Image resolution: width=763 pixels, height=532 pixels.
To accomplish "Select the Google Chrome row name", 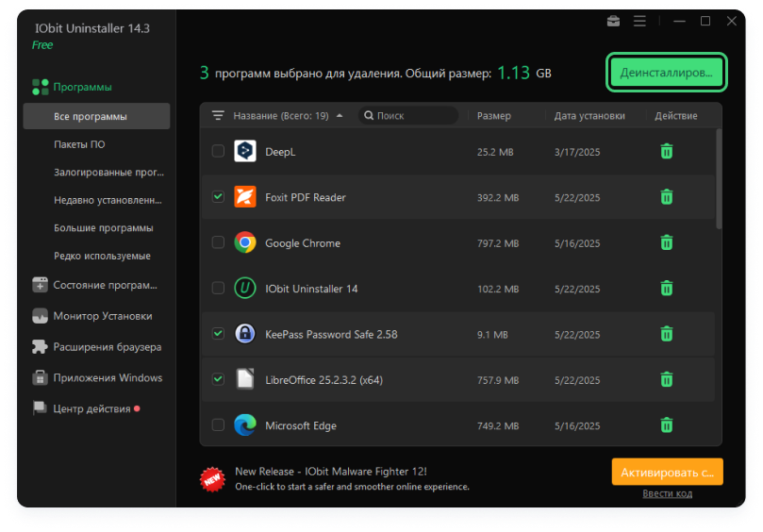I will pos(303,242).
